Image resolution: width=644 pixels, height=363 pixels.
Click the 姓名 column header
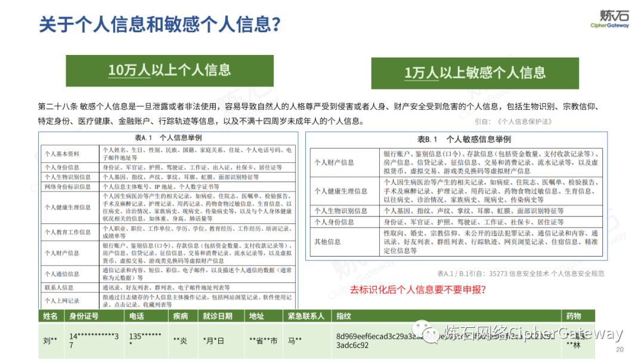(x=51, y=316)
